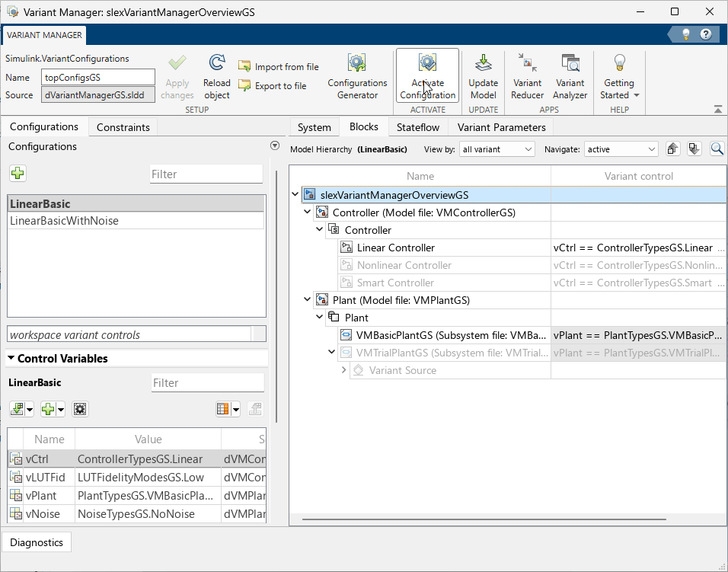The height and width of the screenshot is (572, 728).
Task: Switch to Configurations tab
Action: pyautogui.click(x=44, y=126)
